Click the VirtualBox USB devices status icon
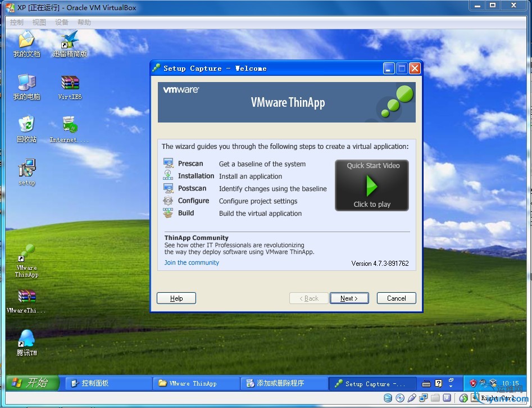Viewport: 532px width, 408px height. [412, 398]
